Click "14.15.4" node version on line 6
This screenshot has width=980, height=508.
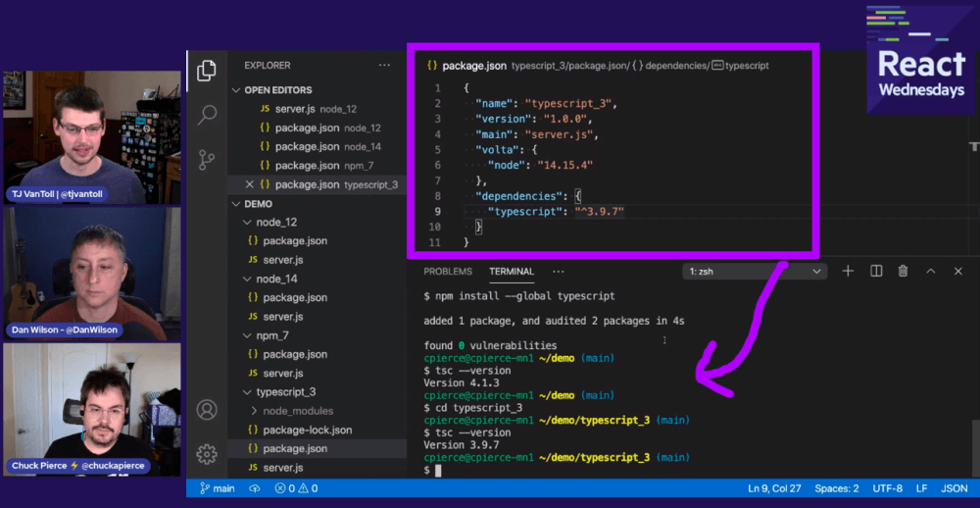click(565, 165)
